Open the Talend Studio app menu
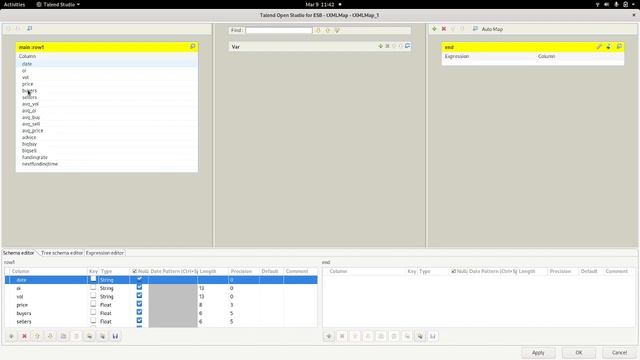This screenshot has width=640, height=360. 58,4
